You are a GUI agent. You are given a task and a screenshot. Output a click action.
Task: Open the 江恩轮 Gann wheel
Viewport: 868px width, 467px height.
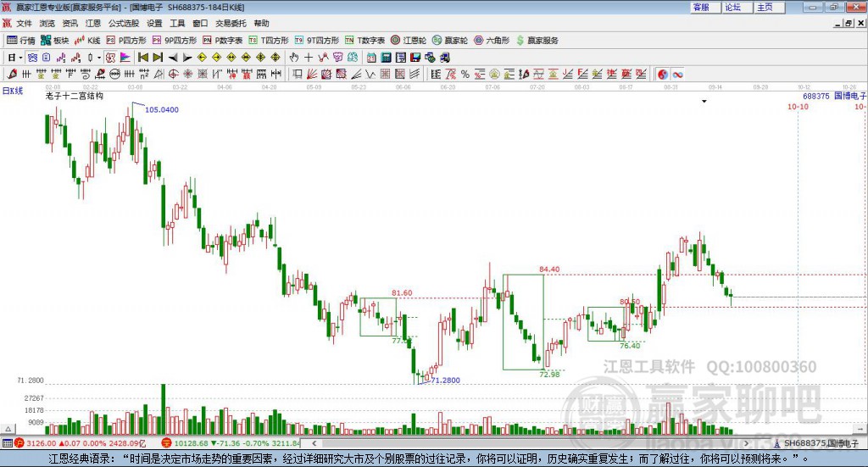tap(409, 41)
